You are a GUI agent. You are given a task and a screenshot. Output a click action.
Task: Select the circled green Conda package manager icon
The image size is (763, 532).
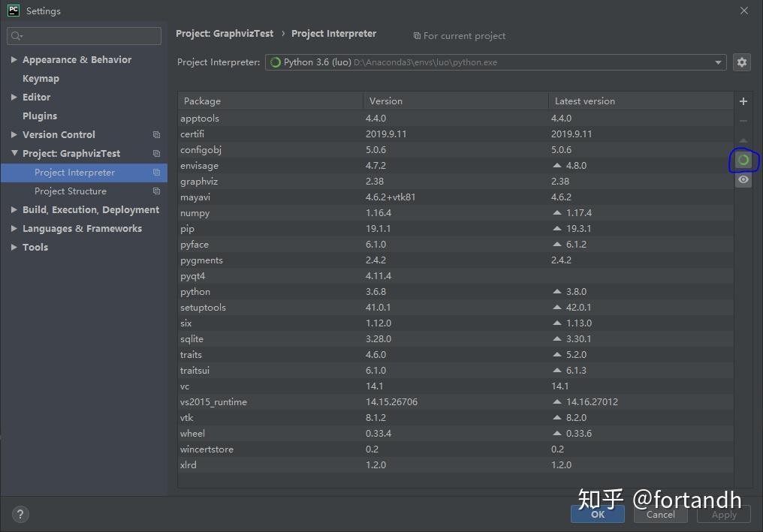point(743,160)
